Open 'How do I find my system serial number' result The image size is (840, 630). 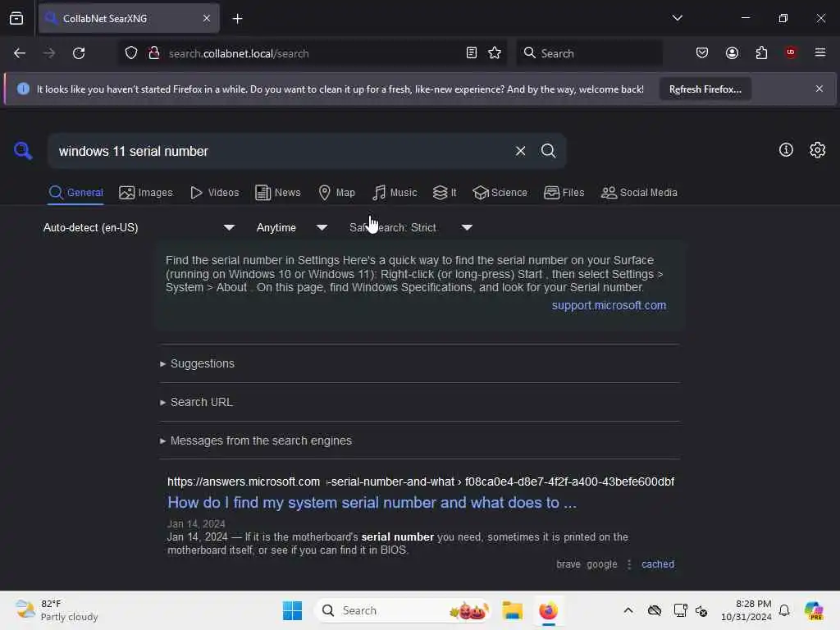click(372, 503)
